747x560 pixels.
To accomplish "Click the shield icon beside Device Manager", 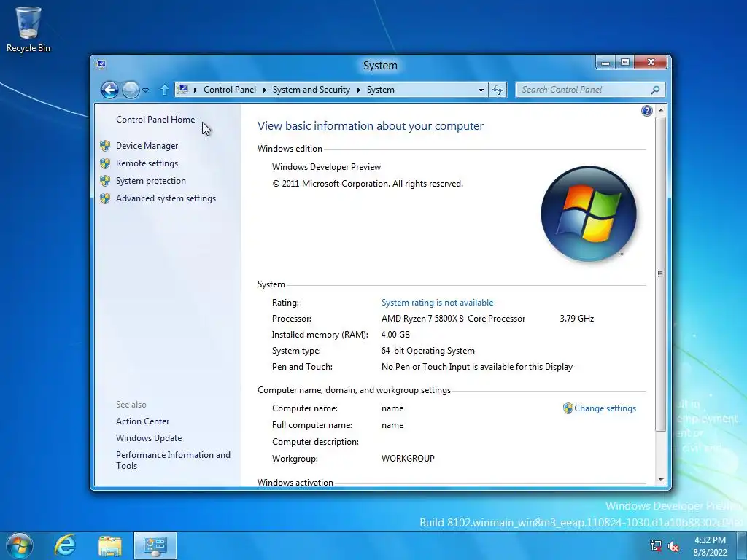I will coord(105,146).
